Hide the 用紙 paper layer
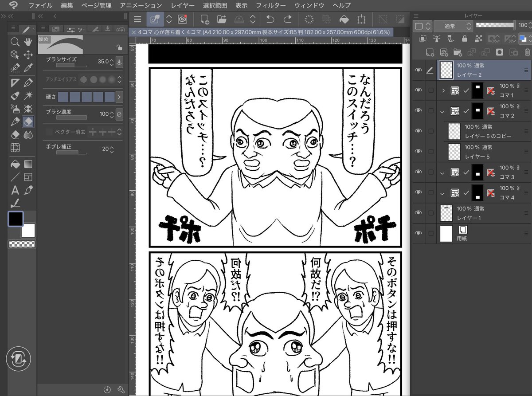Image resolution: width=532 pixels, height=396 pixels. (x=418, y=233)
